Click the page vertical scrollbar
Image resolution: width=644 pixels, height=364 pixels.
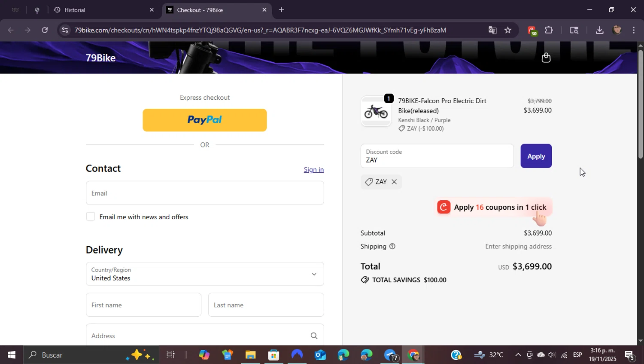tap(640, 105)
